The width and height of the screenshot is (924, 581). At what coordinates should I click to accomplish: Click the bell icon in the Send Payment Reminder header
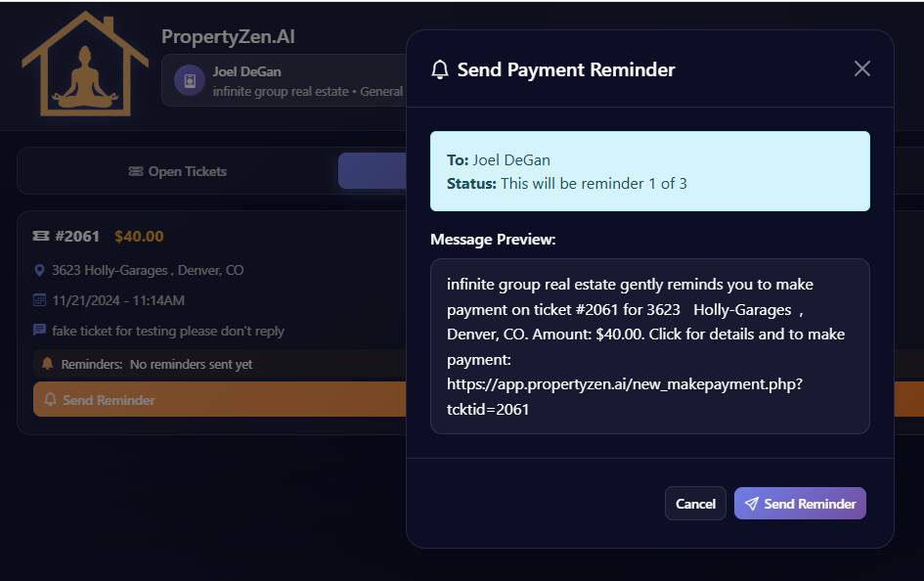click(x=440, y=69)
